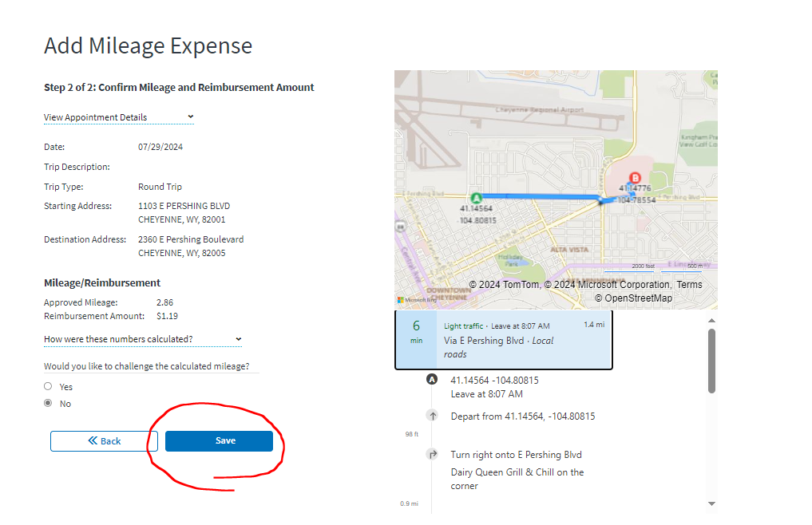The width and height of the screenshot is (812, 525).
Task: Click the Depart from 41.14564 direction step
Action: (x=522, y=416)
